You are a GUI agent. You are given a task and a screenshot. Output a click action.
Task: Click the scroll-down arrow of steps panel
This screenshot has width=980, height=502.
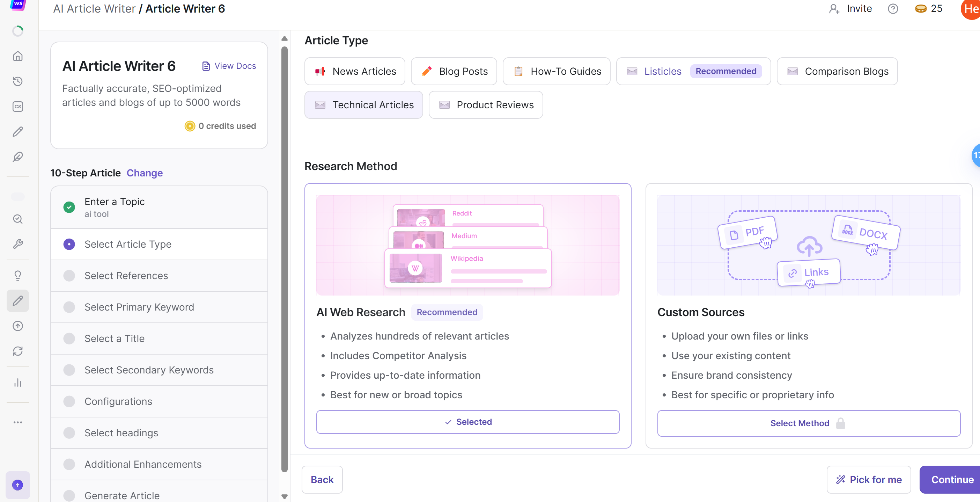click(284, 496)
